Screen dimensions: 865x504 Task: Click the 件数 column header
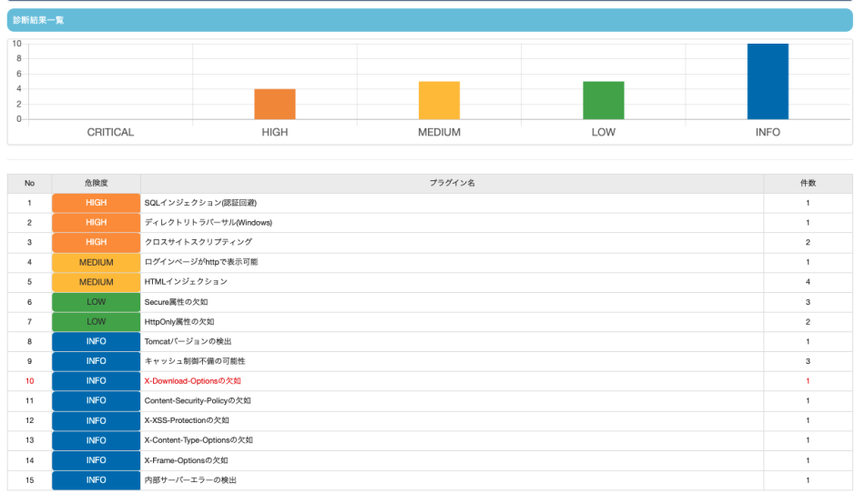click(809, 183)
